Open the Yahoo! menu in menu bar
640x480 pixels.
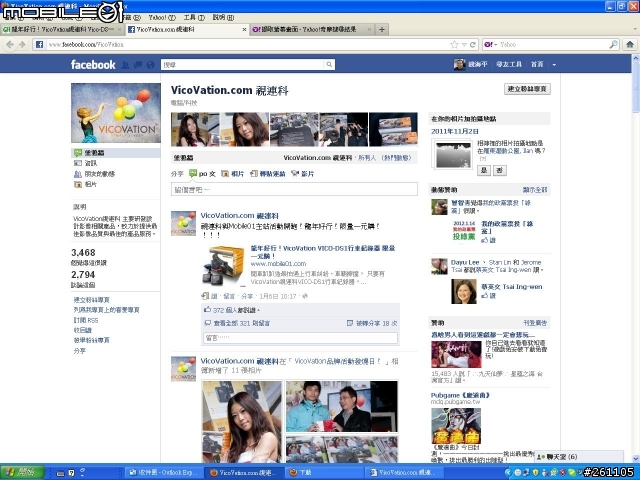(x=162, y=18)
